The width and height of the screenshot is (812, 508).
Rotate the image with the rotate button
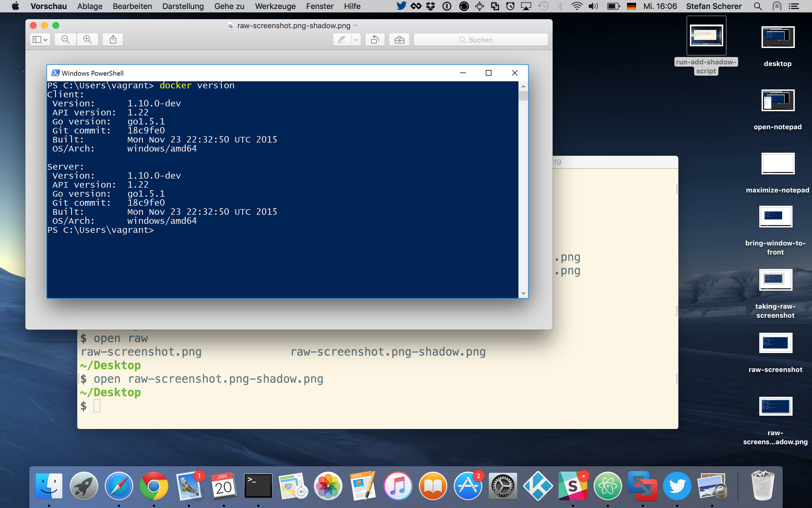[x=375, y=40]
